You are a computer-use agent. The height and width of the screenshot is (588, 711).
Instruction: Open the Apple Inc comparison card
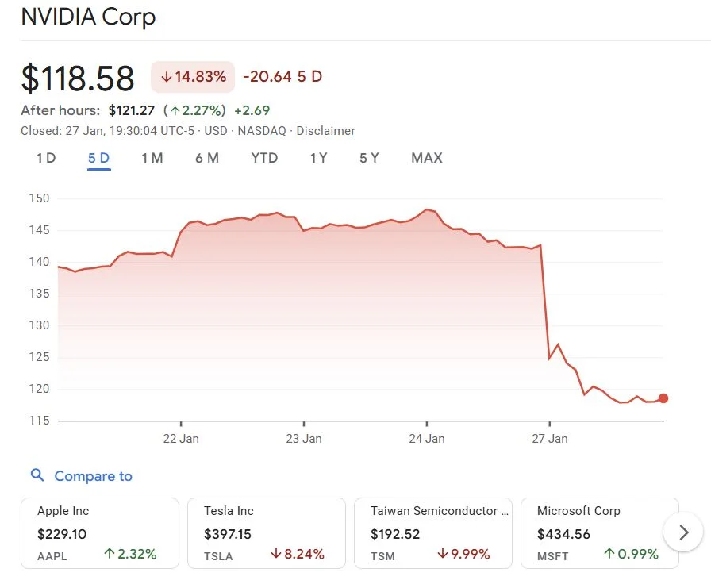click(100, 532)
